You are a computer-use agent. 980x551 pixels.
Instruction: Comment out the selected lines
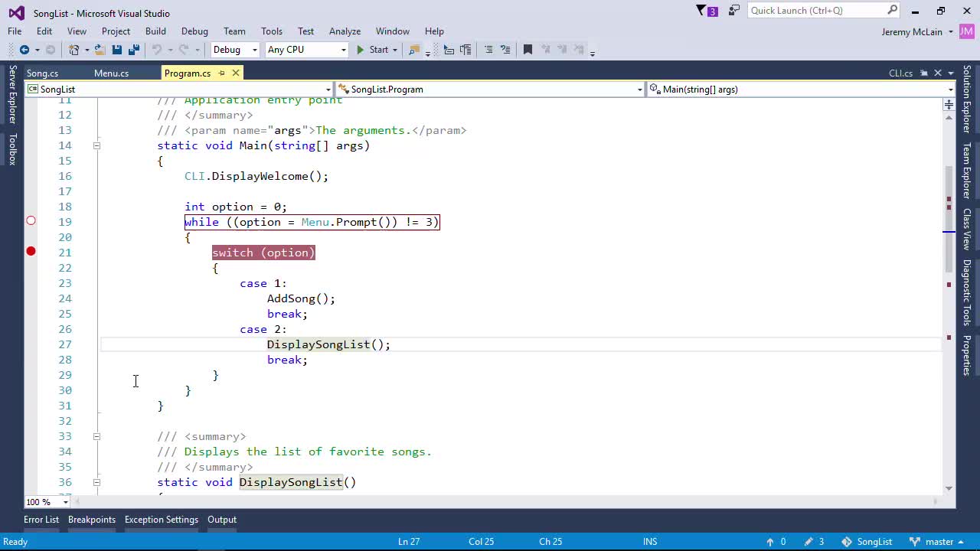coord(488,50)
